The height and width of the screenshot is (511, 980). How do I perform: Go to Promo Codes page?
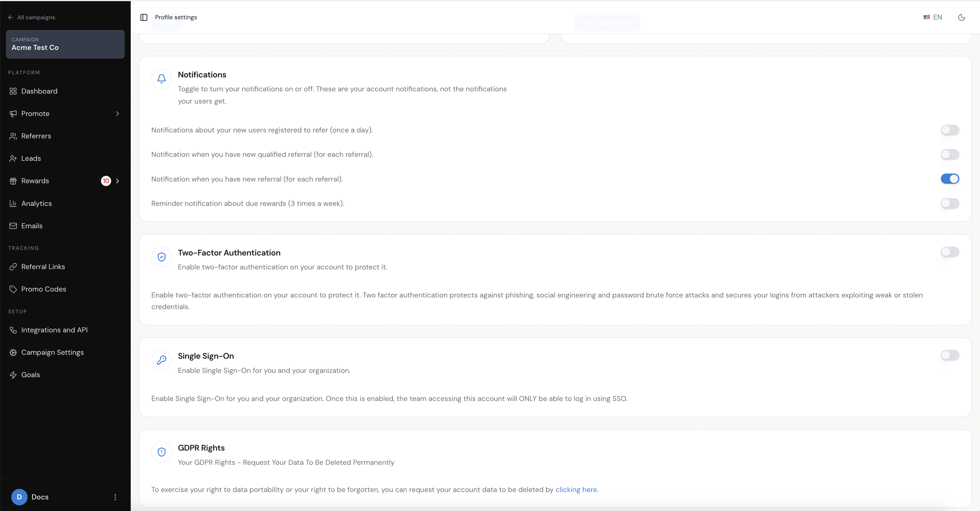[65, 289]
